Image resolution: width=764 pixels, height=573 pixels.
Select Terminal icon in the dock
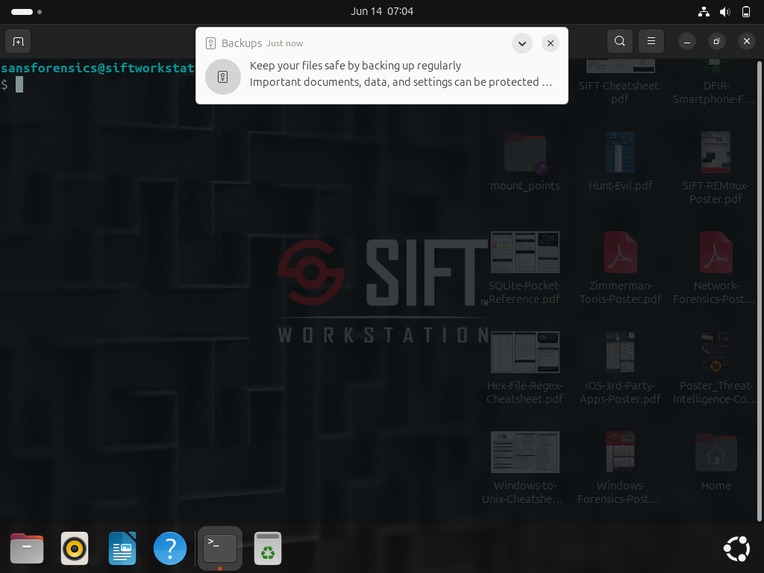coord(220,548)
